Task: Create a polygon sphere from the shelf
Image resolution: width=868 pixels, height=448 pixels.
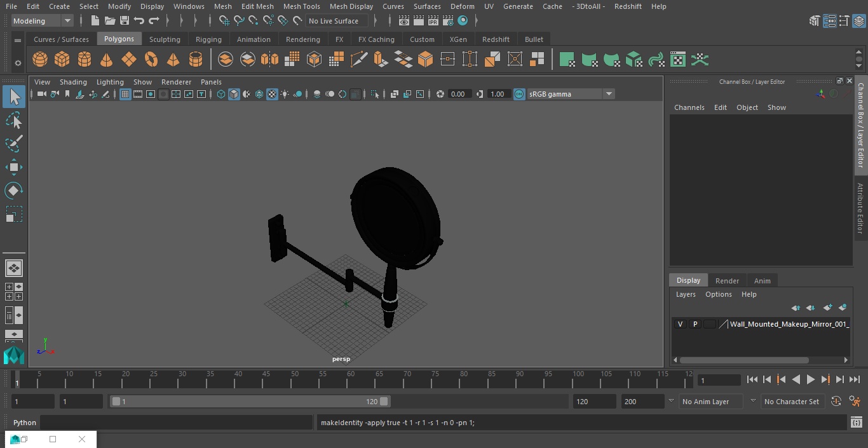Action: click(40, 60)
